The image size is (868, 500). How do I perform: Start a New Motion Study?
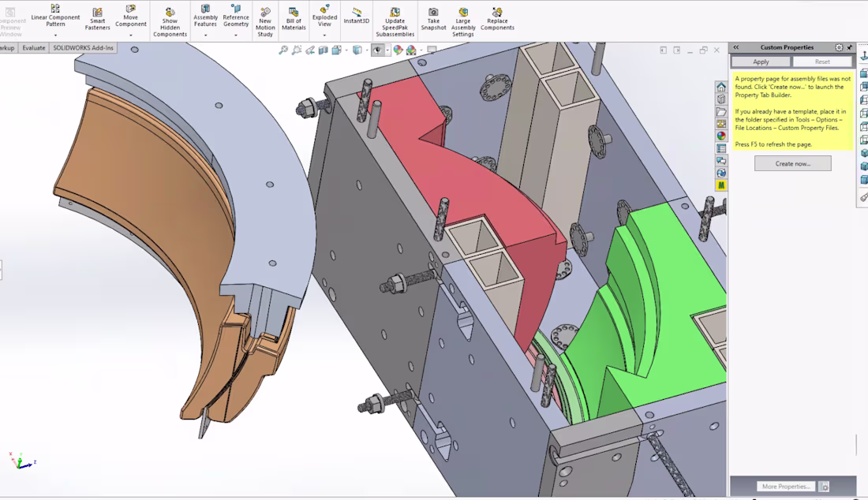tap(265, 22)
